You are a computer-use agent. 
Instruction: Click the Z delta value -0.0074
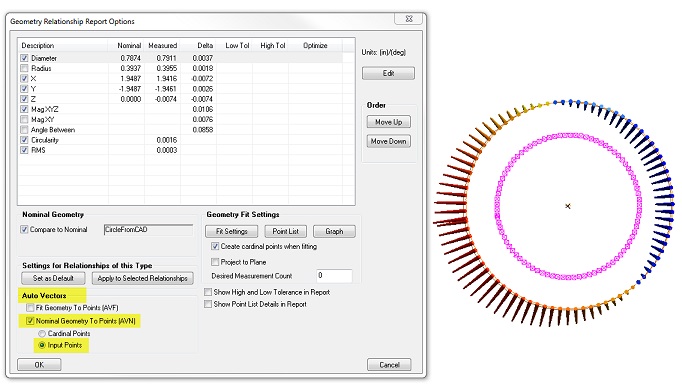(202, 99)
